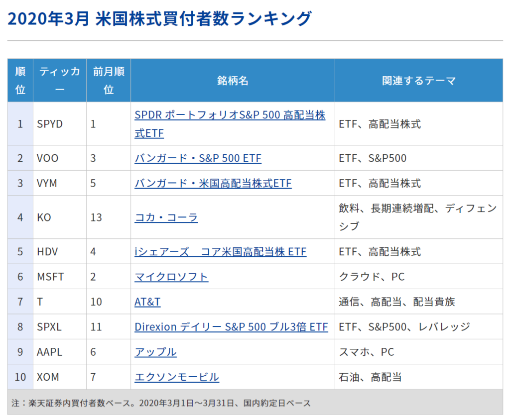Click the 通信、高配当、配当貴族 theme cell
Viewport: 510px width, 420px height.
click(396, 302)
